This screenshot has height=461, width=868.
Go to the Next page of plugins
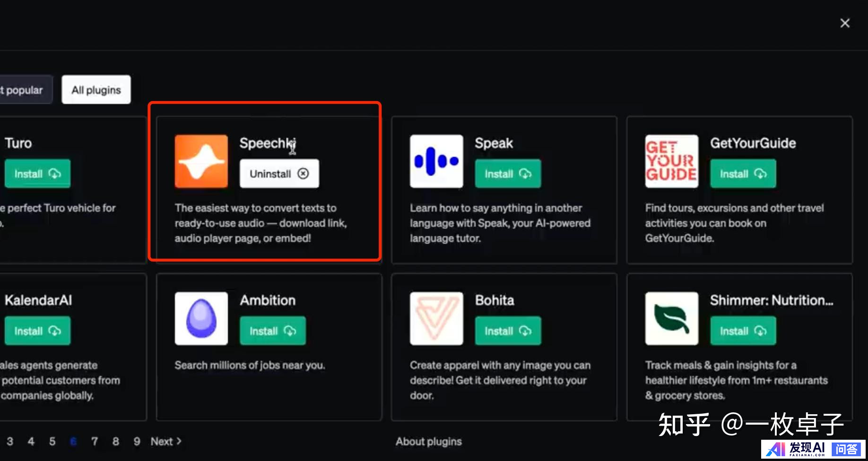click(166, 441)
